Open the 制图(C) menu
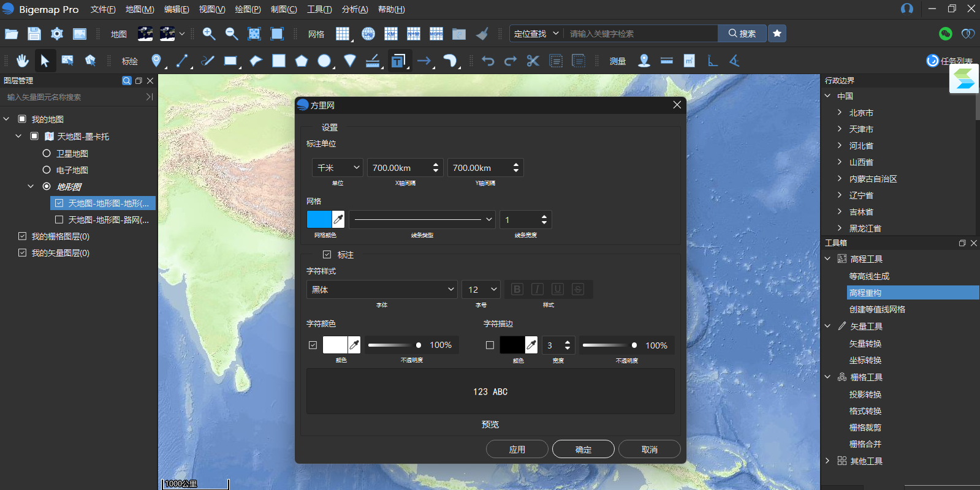This screenshot has width=980, height=490. (x=284, y=9)
